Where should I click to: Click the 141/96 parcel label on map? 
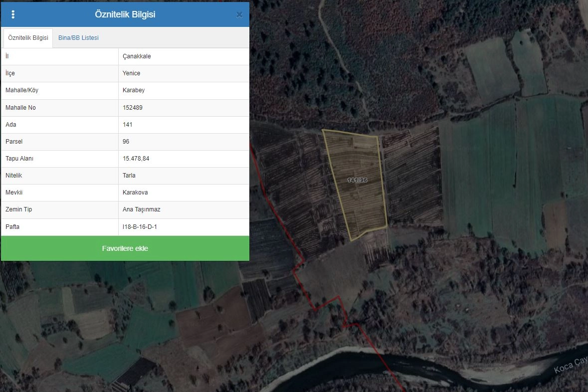357,180
